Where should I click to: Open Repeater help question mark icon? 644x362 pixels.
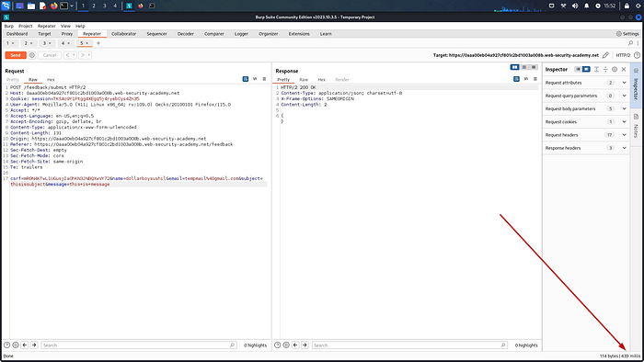pos(637,55)
